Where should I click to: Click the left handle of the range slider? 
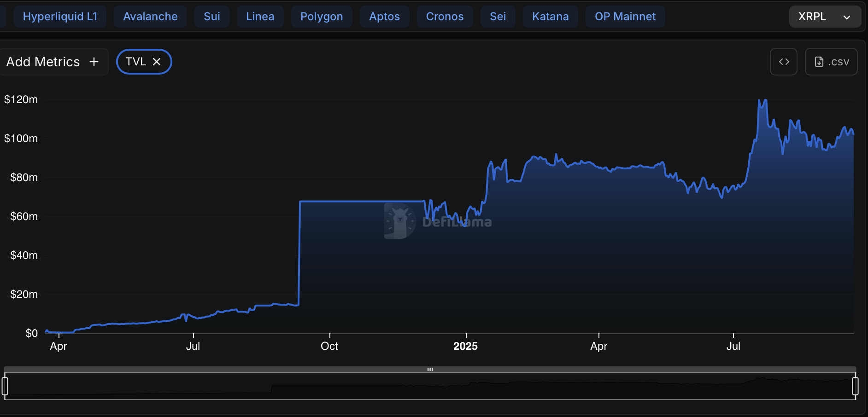click(5, 386)
